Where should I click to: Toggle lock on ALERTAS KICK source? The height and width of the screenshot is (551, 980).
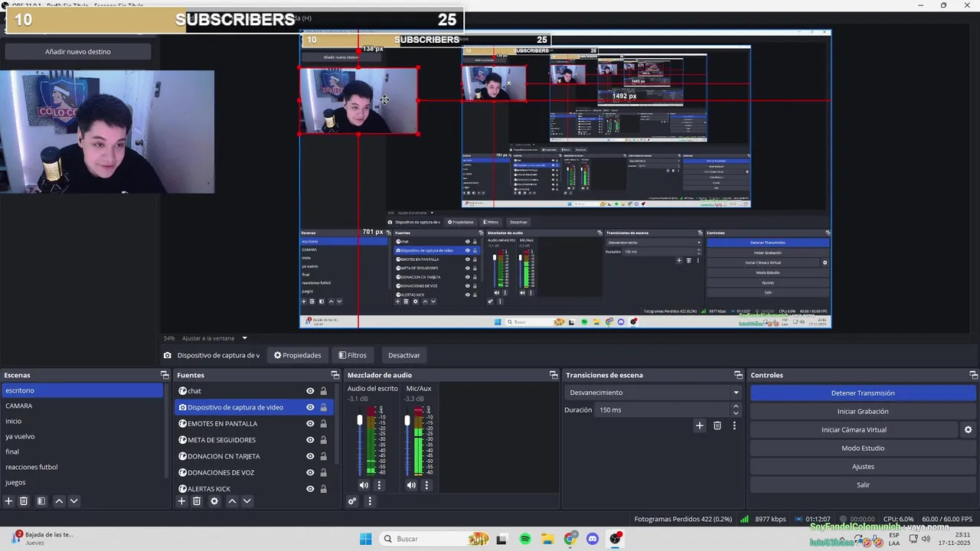323,489
